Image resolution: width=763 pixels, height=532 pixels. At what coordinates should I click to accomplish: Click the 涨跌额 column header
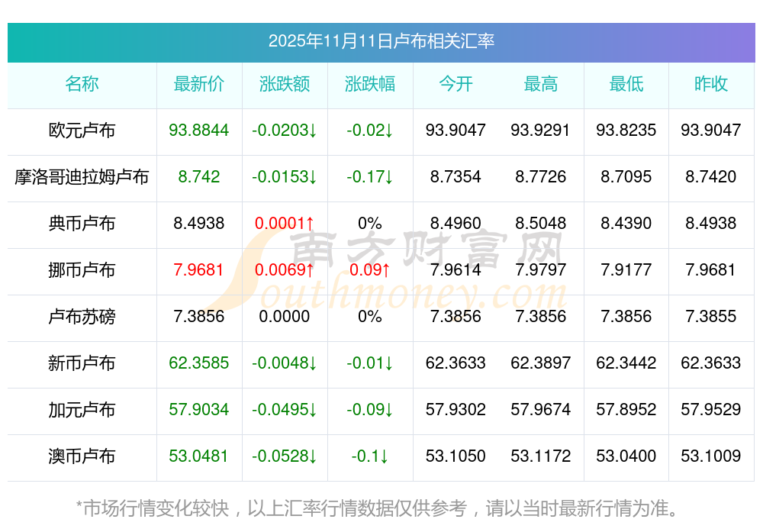pos(285,84)
